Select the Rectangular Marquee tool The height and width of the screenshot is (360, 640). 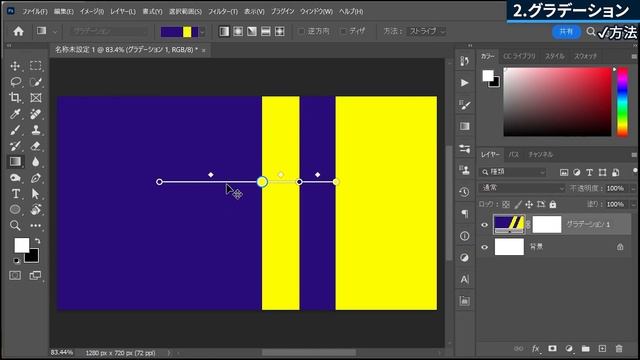pos(36,66)
